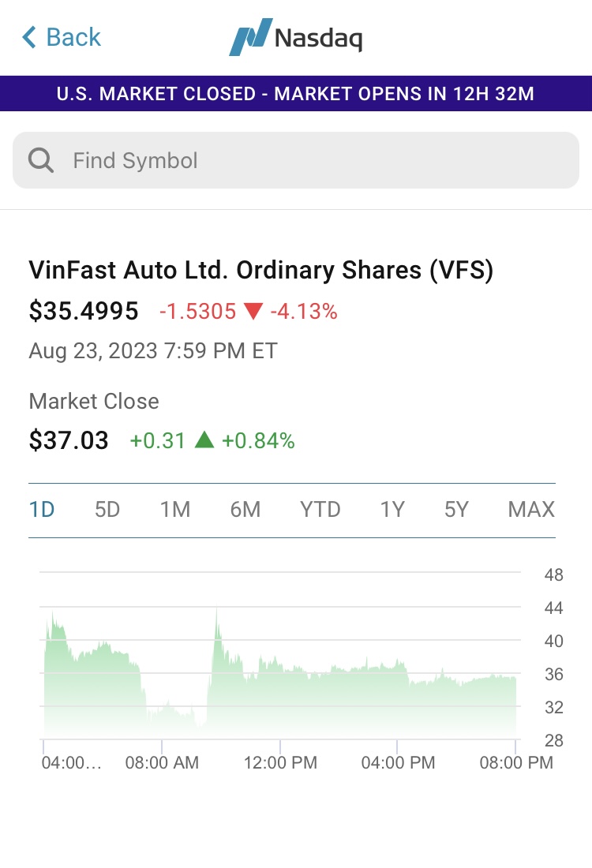Tap the green up triangle indicator

(x=204, y=440)
